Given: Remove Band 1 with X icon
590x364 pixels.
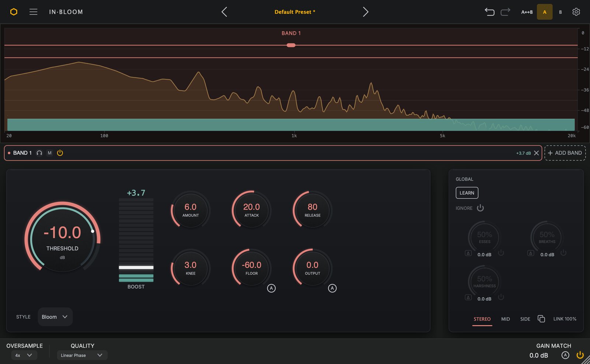Looking at the screenshot, I should point(537,153).
